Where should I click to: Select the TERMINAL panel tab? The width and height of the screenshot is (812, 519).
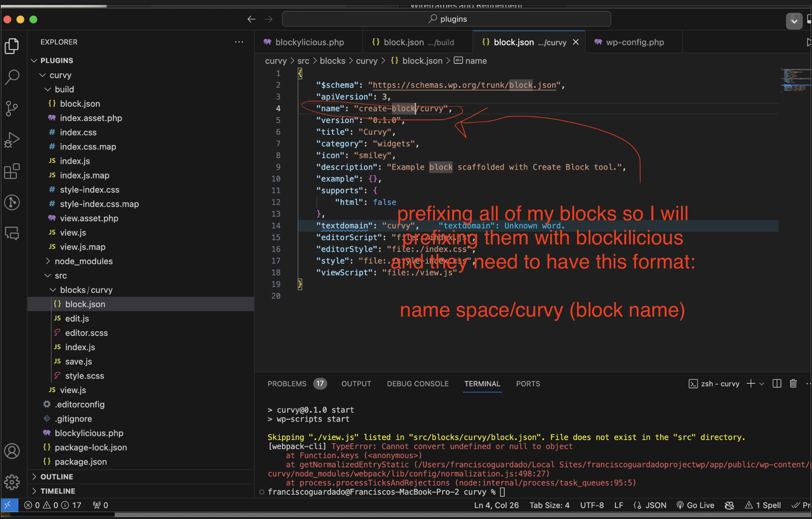(x=482, y=383)
